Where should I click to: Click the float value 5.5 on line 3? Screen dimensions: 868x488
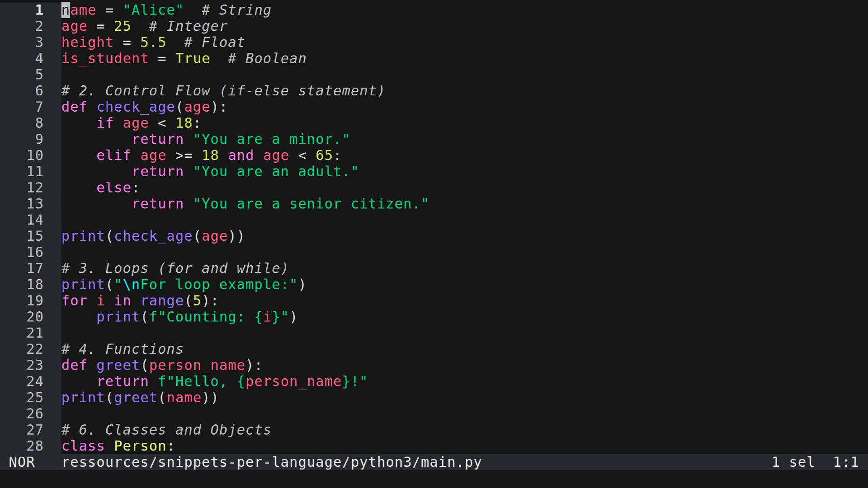152,42
